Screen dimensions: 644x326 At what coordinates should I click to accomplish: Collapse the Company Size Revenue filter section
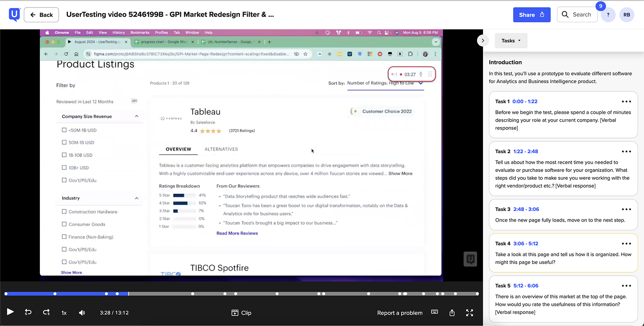point(137,116)
